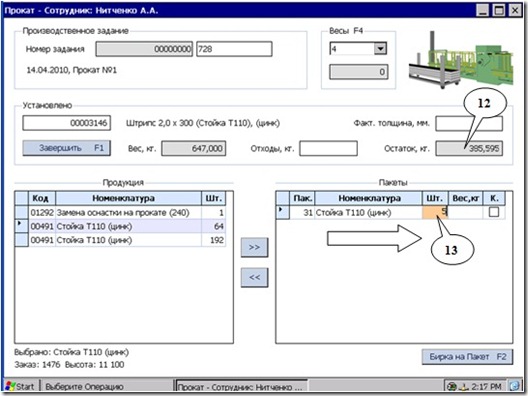
Task: Move product to packages with >> button
Action: point(255,247)
